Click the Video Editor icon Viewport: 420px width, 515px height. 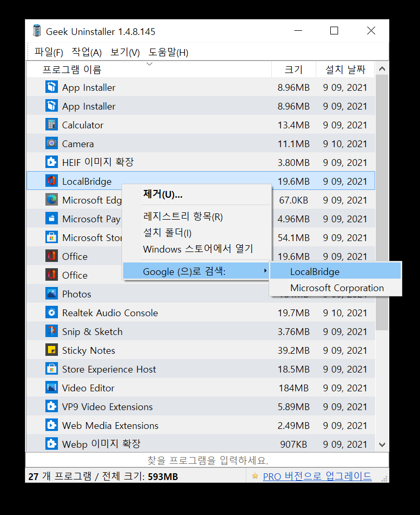point(52,387)
